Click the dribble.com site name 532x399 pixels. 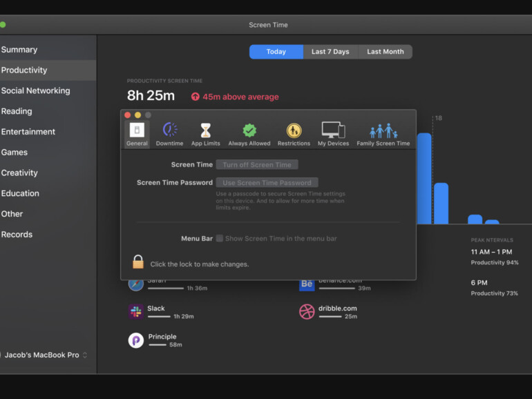(x=338, y=309)
